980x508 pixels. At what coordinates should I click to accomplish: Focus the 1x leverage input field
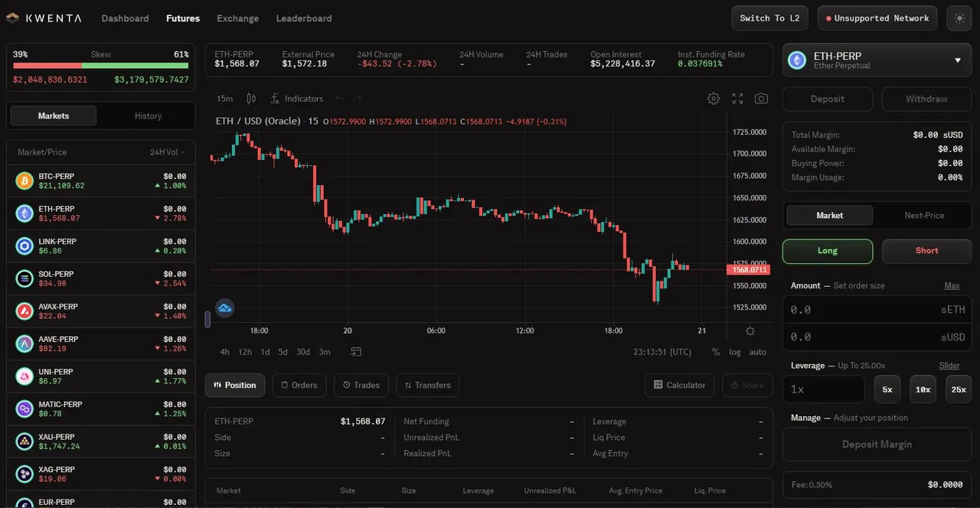click(824, 389)
